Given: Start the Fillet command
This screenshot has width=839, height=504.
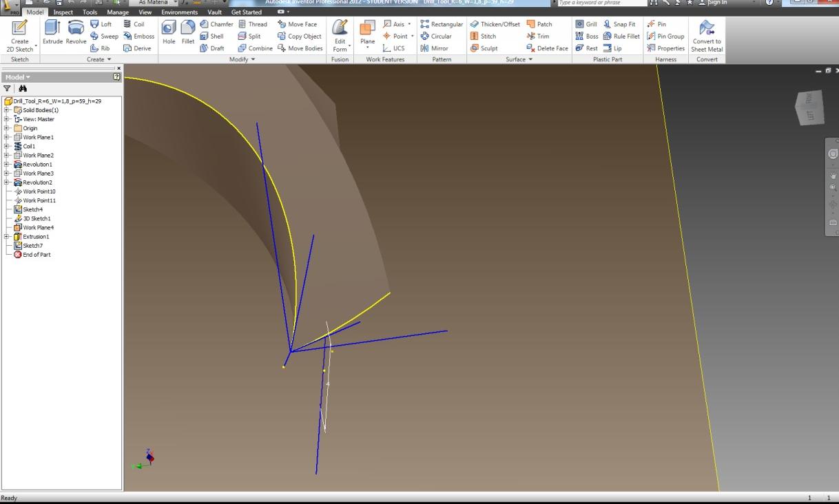Looking at the screenshot, I should [x=187, y=33].
